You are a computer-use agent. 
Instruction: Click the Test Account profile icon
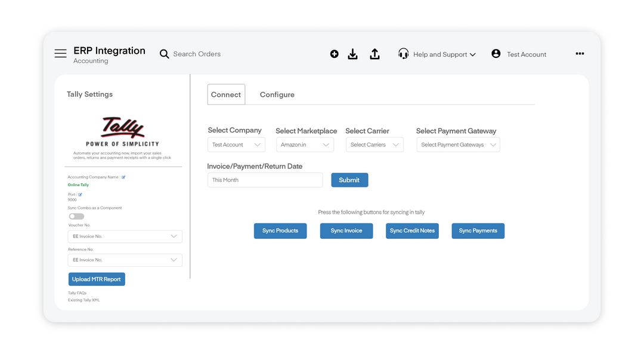pyautogui.click(x=496, y=53)
